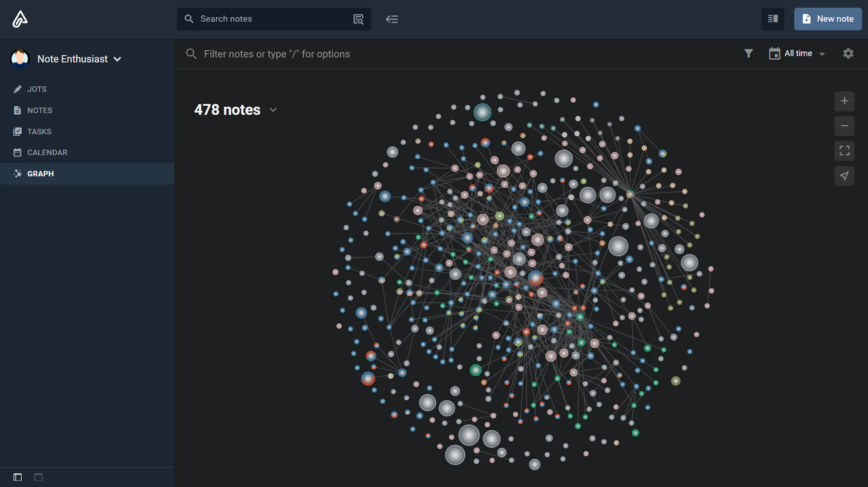Focus the Search notes field
Viewport: 868px width, 487px height.
pyautogui.click(x=274, y=19)
